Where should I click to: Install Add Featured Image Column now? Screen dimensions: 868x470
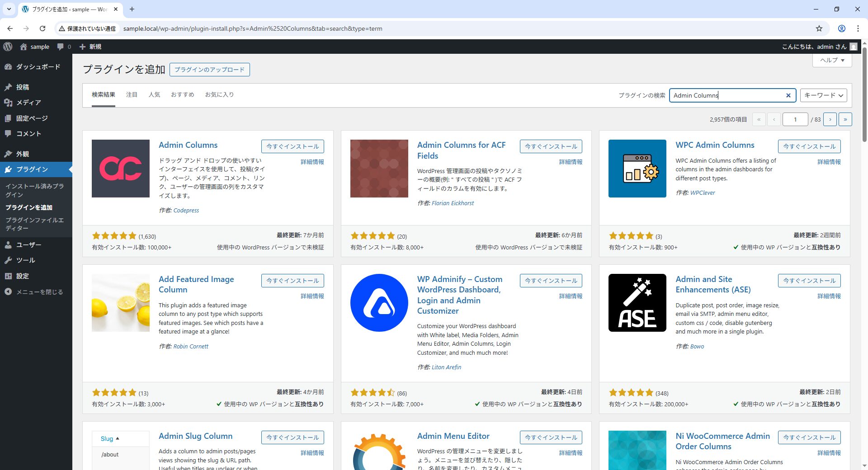[292, 281]
